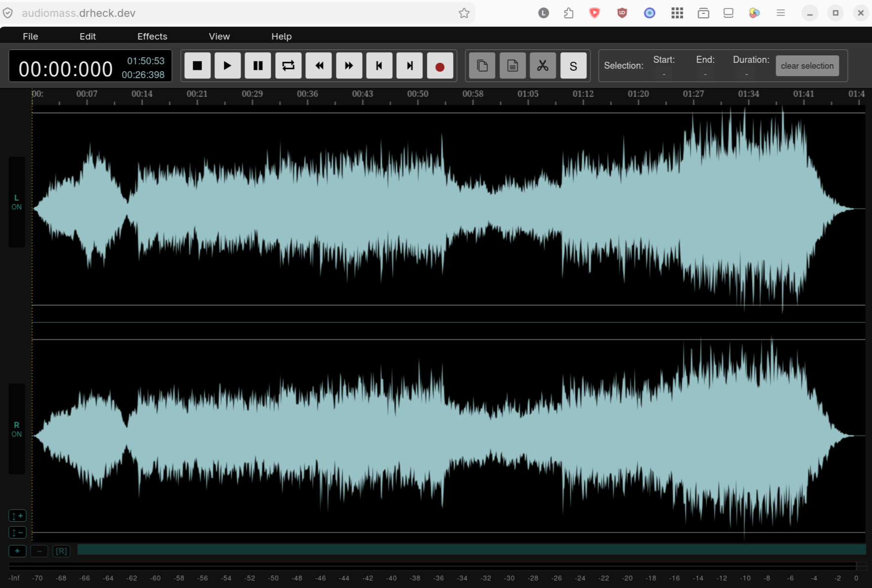The width and height of the screenshot is (872, 588).
Task: Open the grid apps extension icon
Action: (x=677, y=13)
